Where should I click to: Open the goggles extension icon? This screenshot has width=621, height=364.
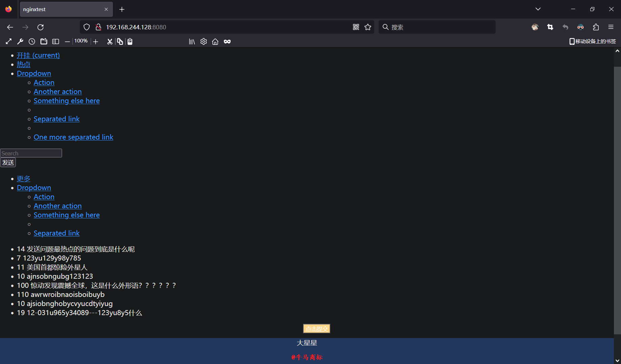(581, 27)
